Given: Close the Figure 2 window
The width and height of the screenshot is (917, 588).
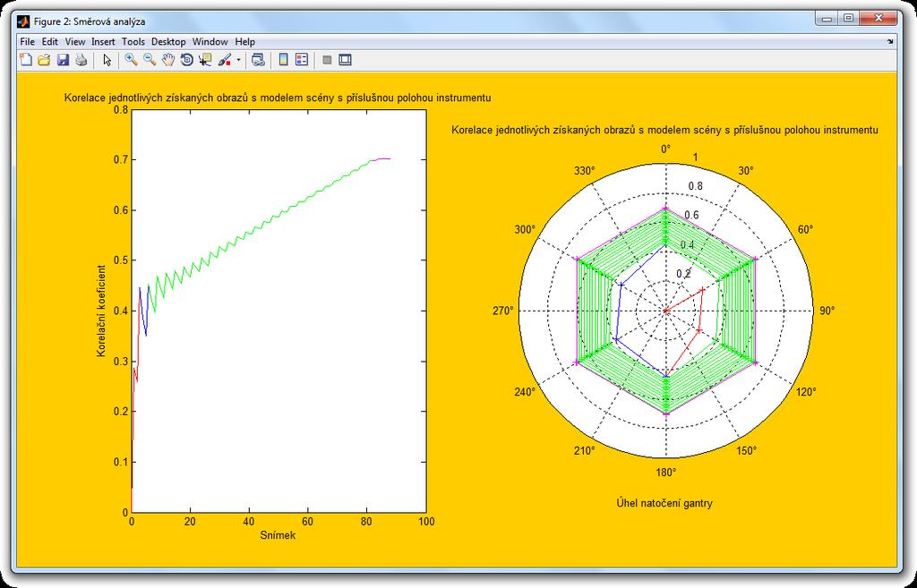Looking at the screenshot, I should [878, 19].
